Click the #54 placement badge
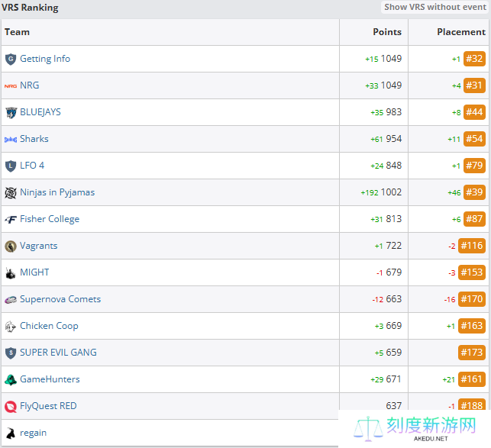 pyautogui.click(x=474, y=139)
